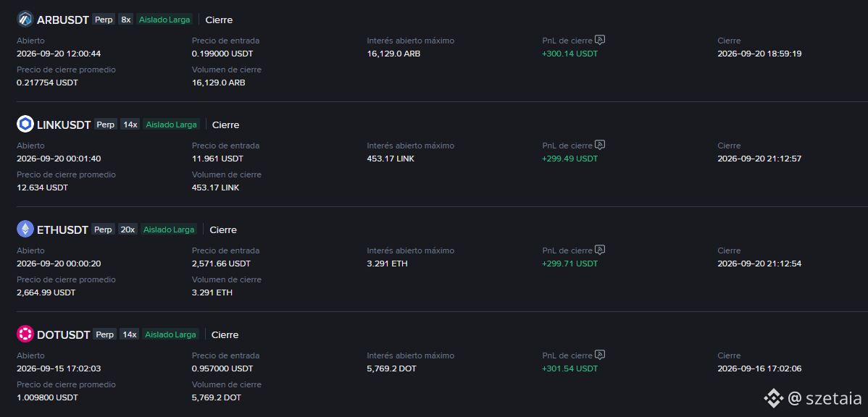This screenshot has height=417, width=868.
Task: Share the ARBUSDT closing PnL via its icon
Action: pos(600,40)
